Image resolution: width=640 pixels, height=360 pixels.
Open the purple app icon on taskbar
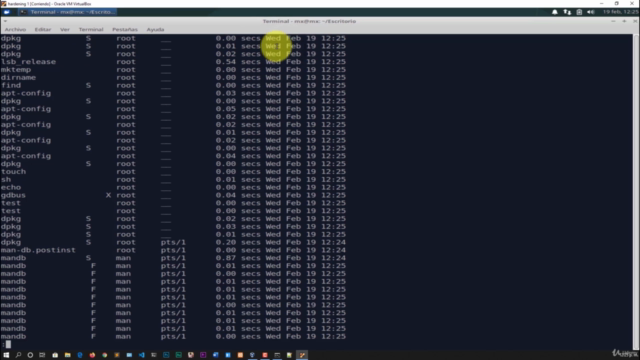pos(203,355)
